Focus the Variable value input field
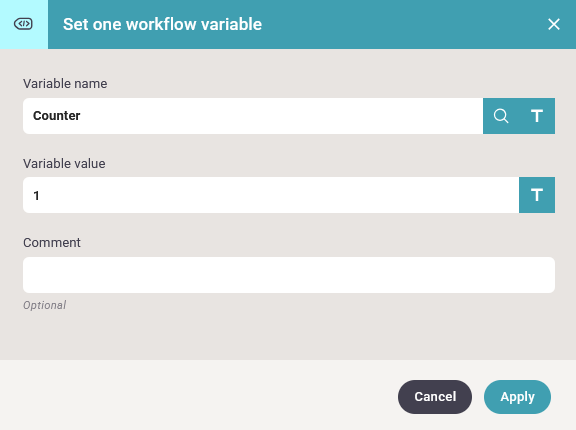Viewport: 576px width, 430px height. [271, 195]
